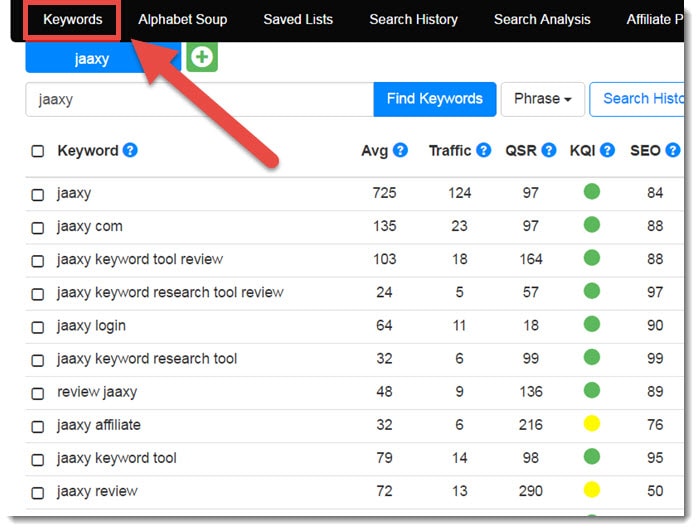Go to the Keywords menu item

coord(73,20)
